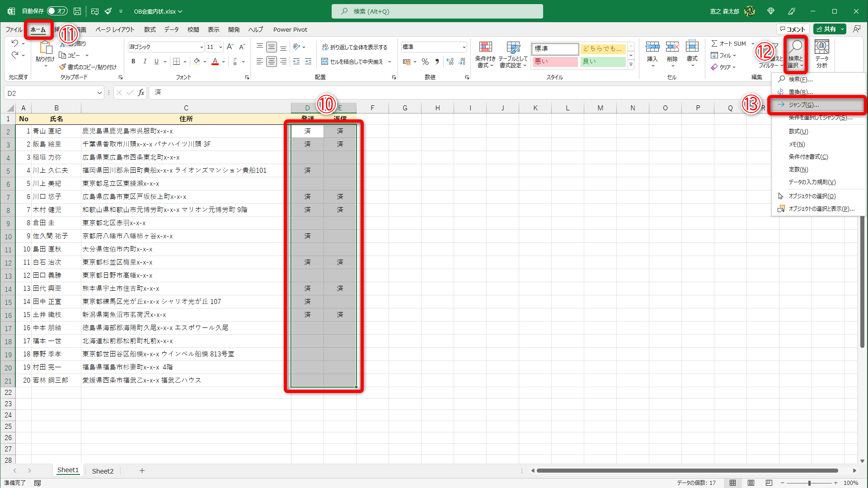
Task: Click the Select All corner triangle
Action: click(x=10, y=109)
